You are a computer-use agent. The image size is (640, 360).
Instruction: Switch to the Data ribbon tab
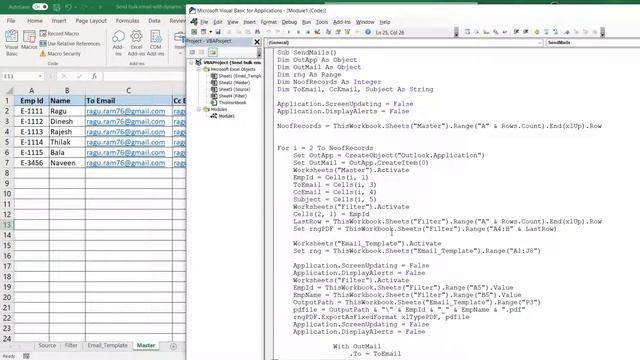point(154,20)
